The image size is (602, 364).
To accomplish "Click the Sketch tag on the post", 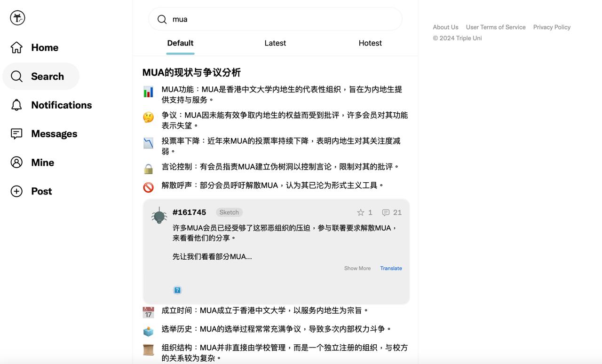I will pyautogui.click(x=229, y=212).
